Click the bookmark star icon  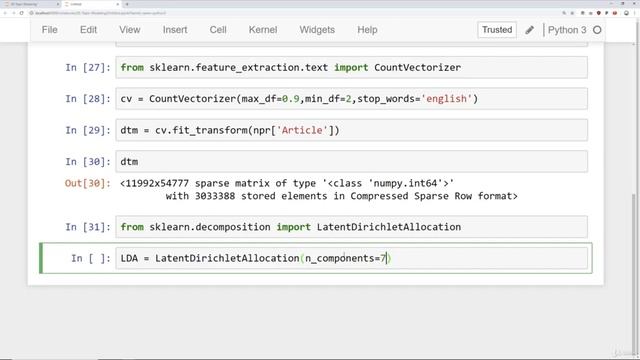tap(572, 13)
